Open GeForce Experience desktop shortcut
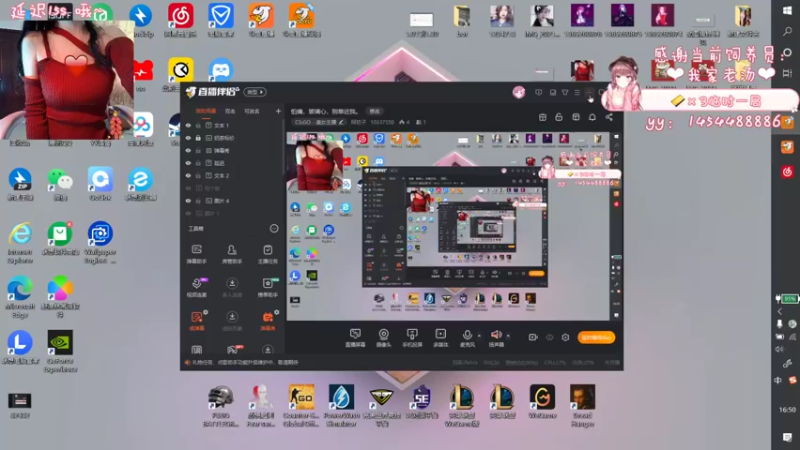 click(60, 351)
